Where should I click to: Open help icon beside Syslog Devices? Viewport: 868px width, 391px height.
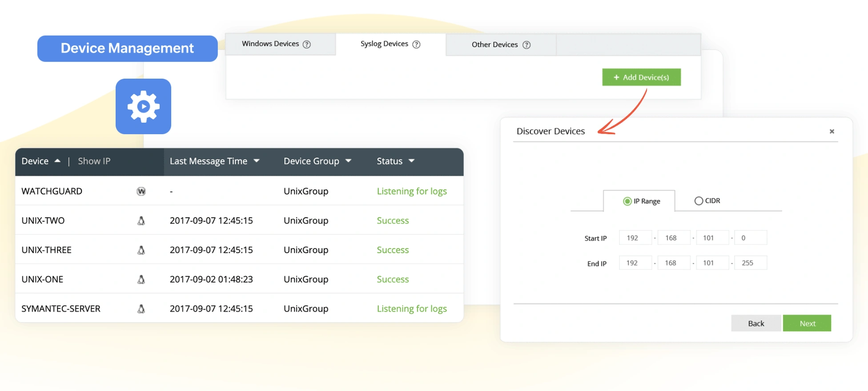point(416,44)
